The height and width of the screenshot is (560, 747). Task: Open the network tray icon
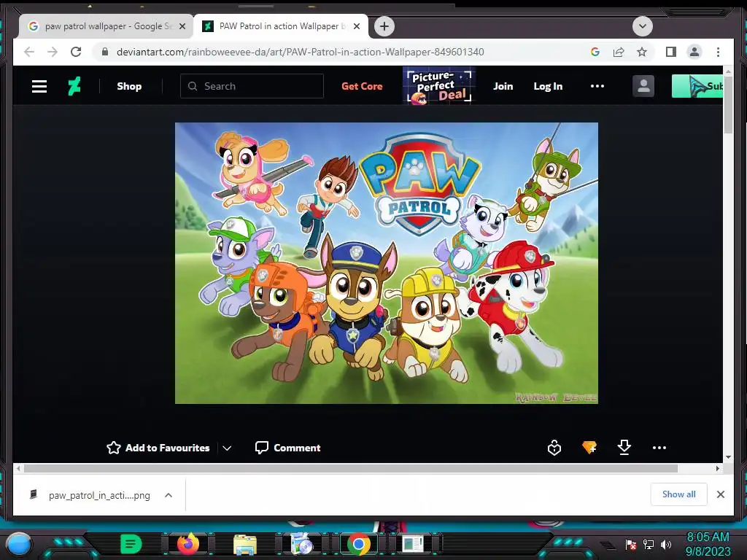tap(649, 544)
